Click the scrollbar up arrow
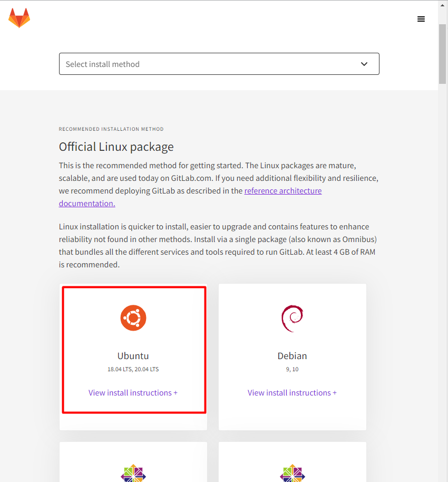448x482 pixels. pyautogui.click(x=443, y=5)
